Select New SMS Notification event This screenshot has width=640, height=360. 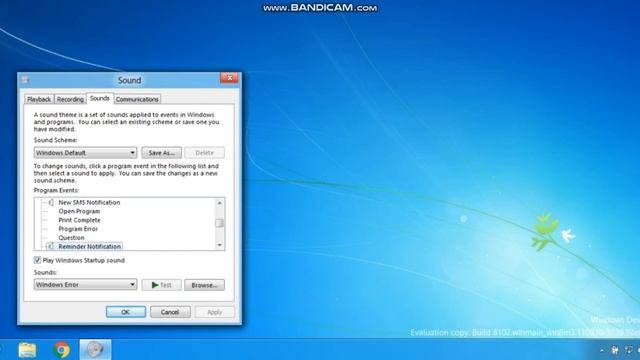coord(89,202)
